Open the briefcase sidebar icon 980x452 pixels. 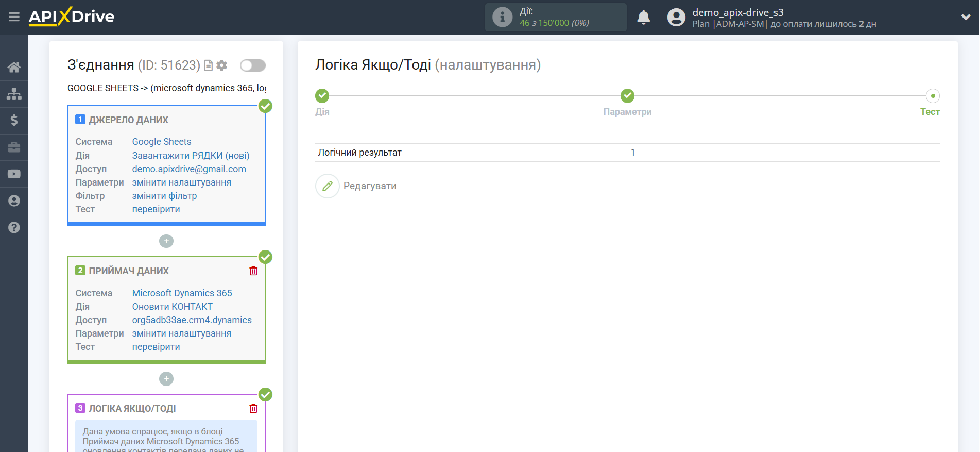pyautogui.click(x=14, y=147)
